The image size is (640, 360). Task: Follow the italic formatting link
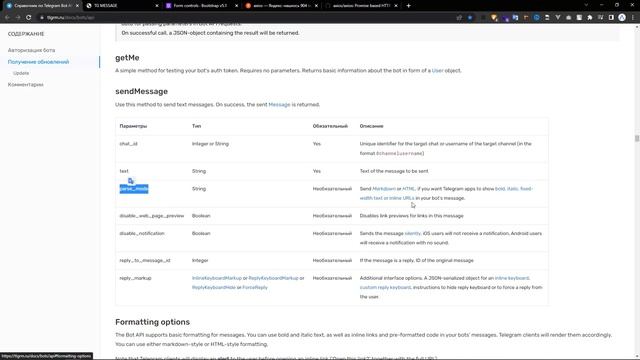(x=512, y=189)
